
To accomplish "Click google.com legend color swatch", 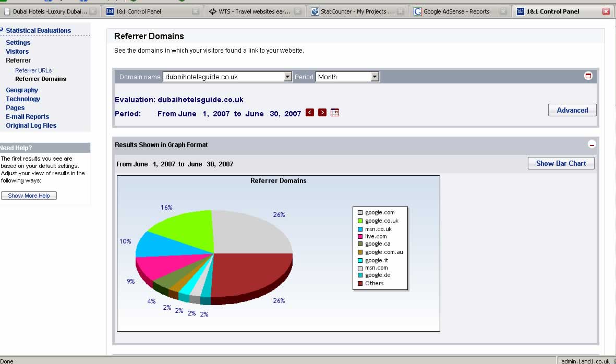I will (x=360, y=212).
